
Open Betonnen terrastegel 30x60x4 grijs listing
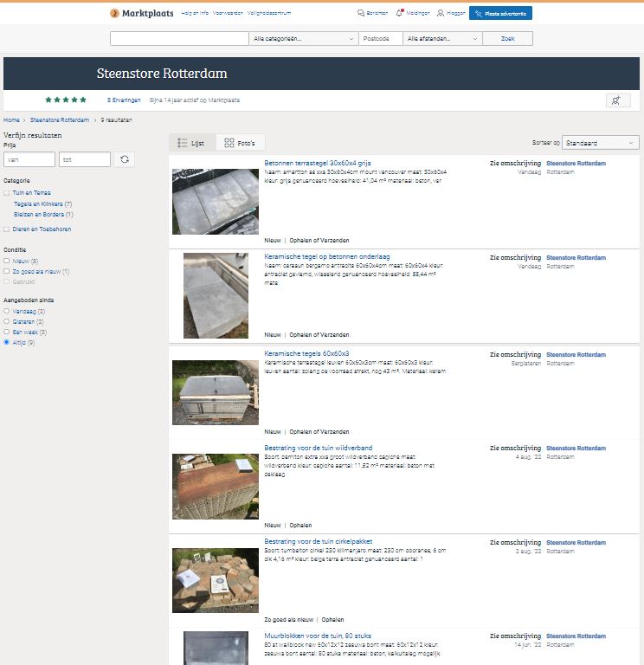coord(318,163)
